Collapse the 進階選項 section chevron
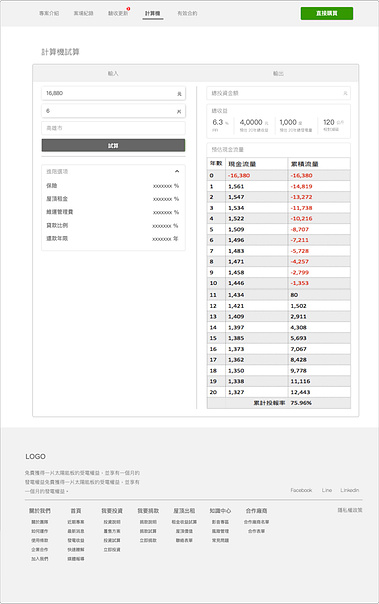The image size is (379, 604). 177,171
